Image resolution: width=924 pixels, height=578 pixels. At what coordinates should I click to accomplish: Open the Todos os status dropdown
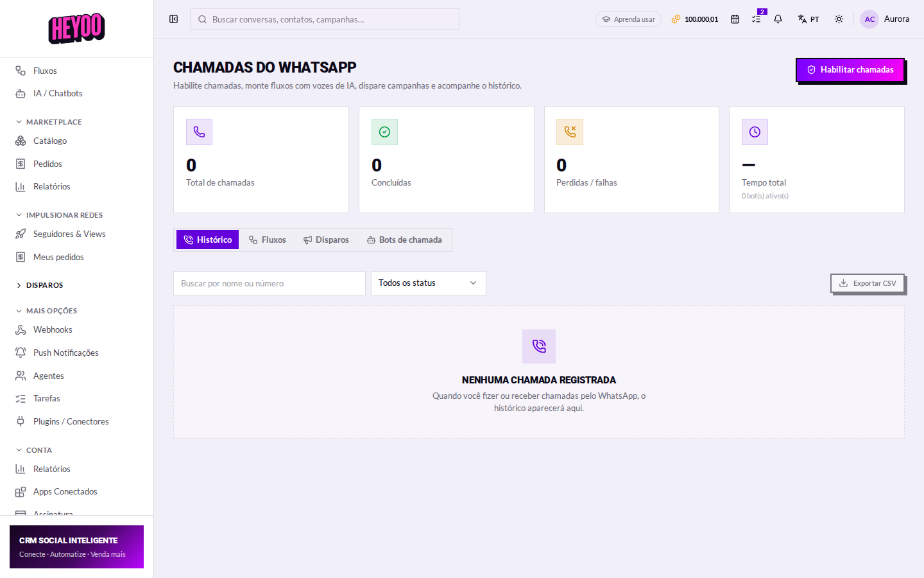[429, 283]
